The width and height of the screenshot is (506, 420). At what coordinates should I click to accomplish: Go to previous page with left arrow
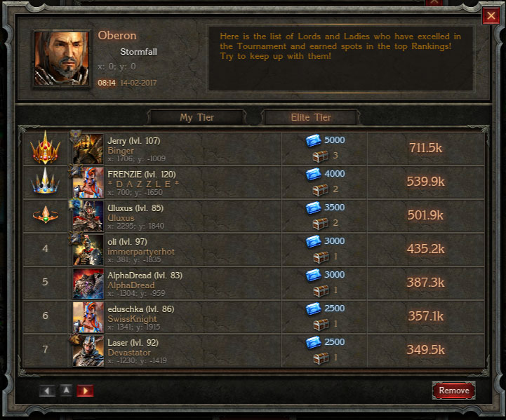(x=47, y=391)
